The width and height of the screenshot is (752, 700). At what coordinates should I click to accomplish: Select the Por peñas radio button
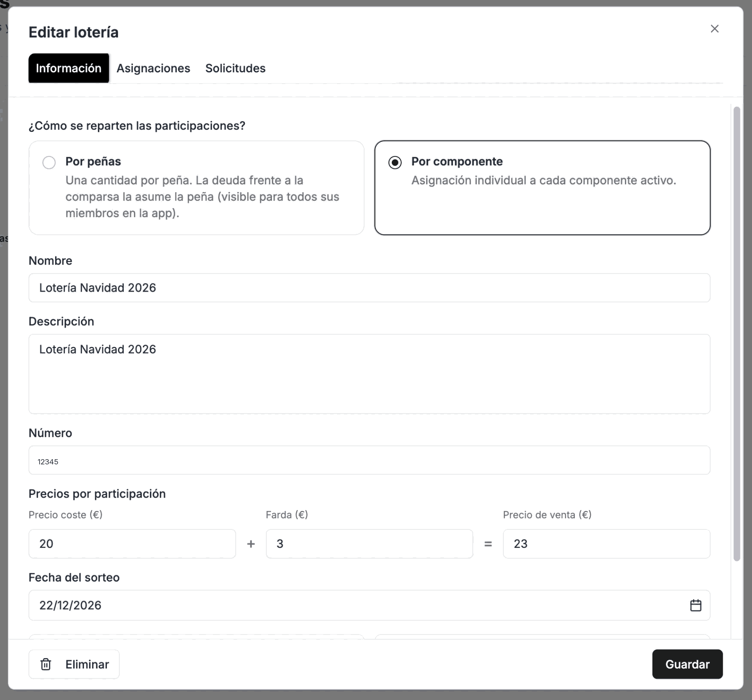click(x=49, y=162)
